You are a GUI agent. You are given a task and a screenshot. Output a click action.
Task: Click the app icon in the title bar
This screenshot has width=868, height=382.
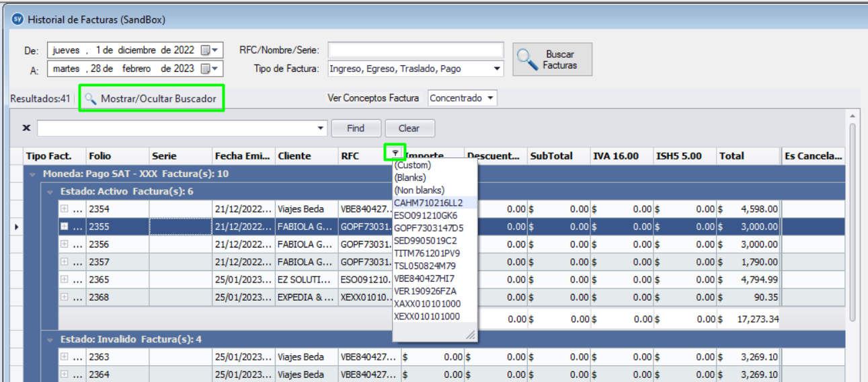(x=17, y=20)
